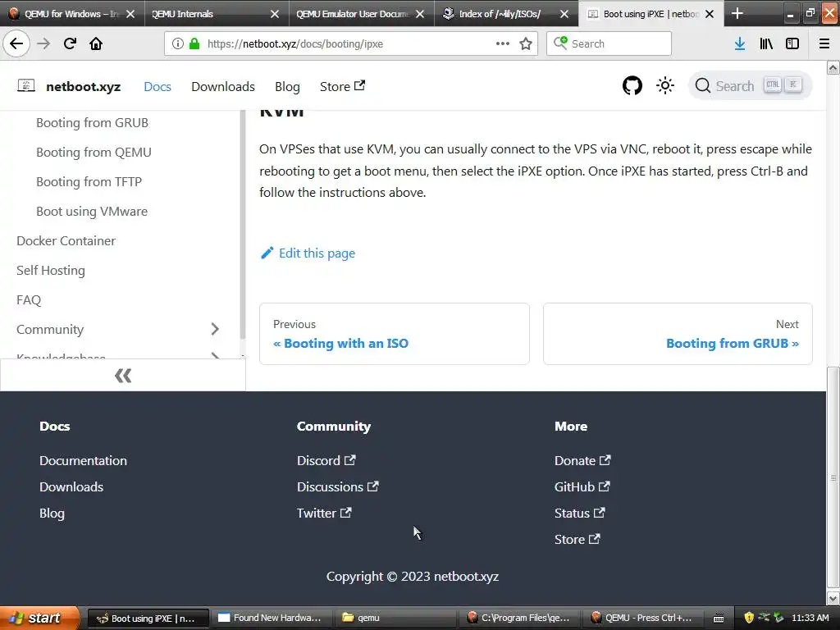This screenshot has width=840, height=630.
Task: Go to next page Booting from GRUB
Action: coord(678,334)
